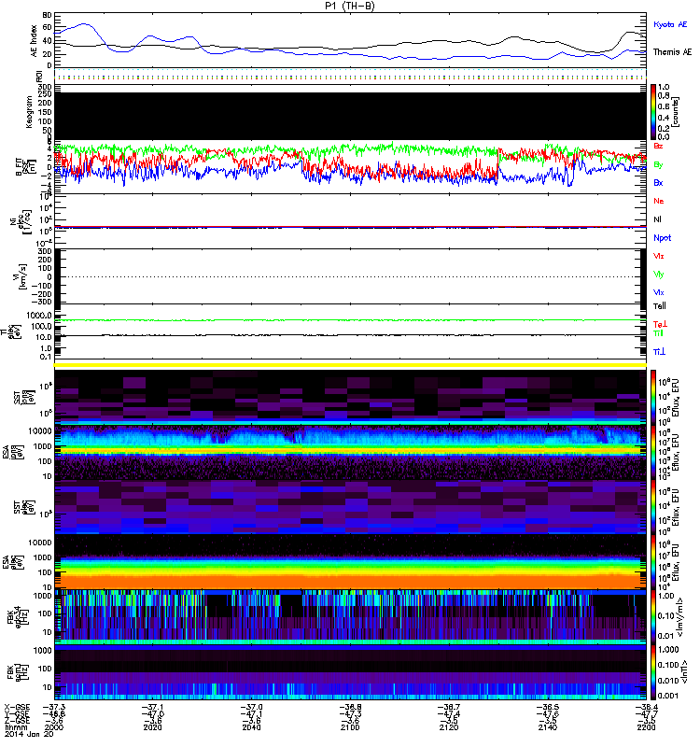Click the "2200" time tick label
This screenshot has width=700, height=747.
click(646, 727)
